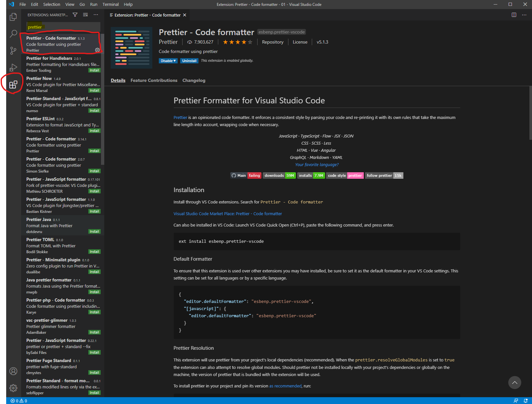Click the star rating of Prettier
The width and height of the screenshot is (532, 404).
237,42
